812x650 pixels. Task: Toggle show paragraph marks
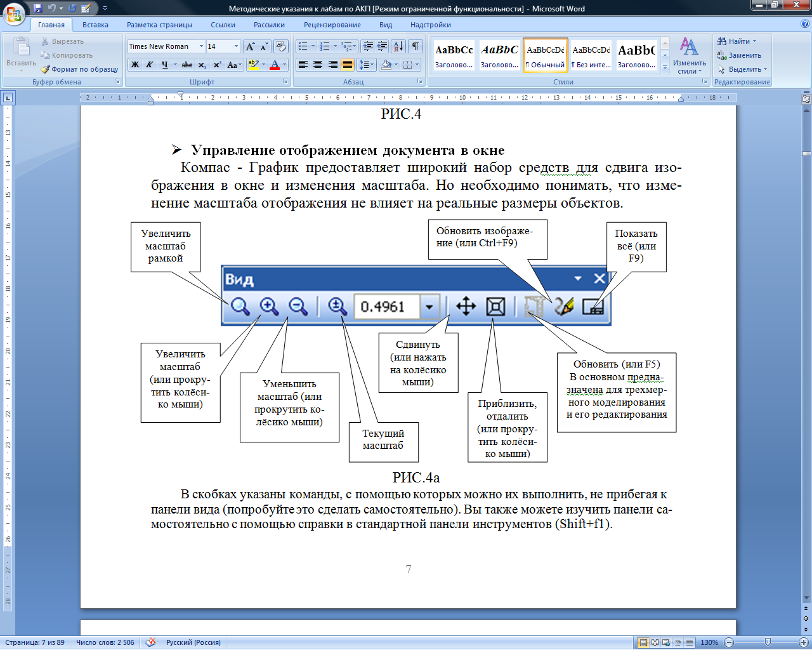click(x=416, y=46)
